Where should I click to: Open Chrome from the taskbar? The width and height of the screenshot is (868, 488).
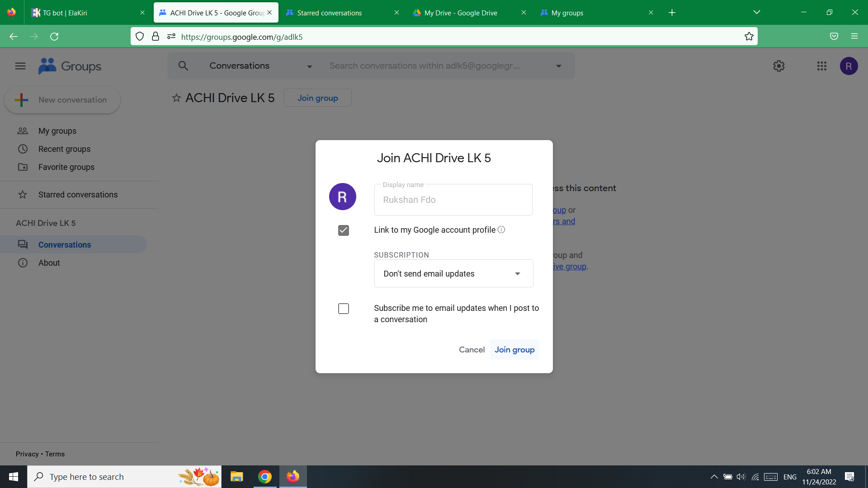pos(264,477)
